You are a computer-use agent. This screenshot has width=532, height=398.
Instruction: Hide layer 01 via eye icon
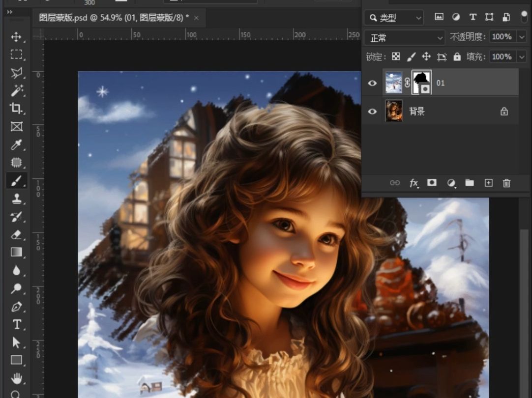coord(372,83)
